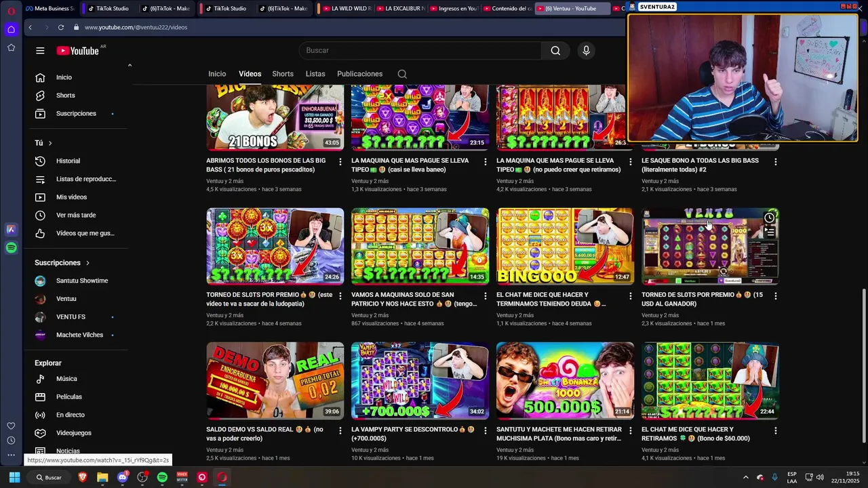This screenshot has height=488, width=868.
Task: Switch to Ingresos en YouTube browser tab
Action: click(453, 9)
